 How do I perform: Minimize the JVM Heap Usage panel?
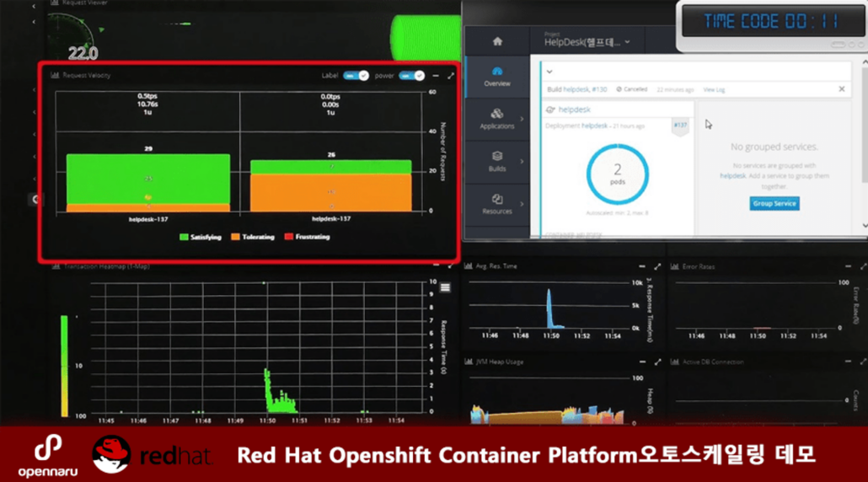pos(642,361)
